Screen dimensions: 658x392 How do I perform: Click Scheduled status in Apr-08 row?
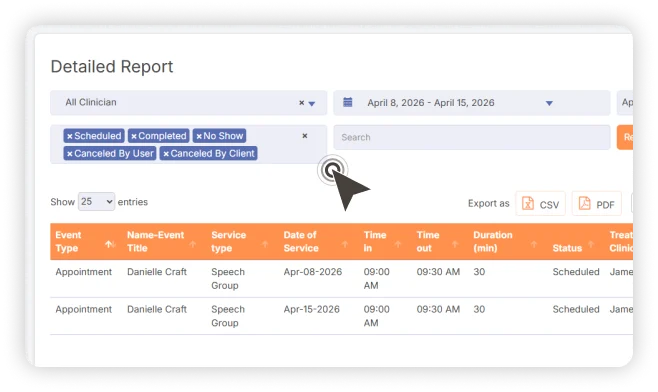click(x=576, y=272)
